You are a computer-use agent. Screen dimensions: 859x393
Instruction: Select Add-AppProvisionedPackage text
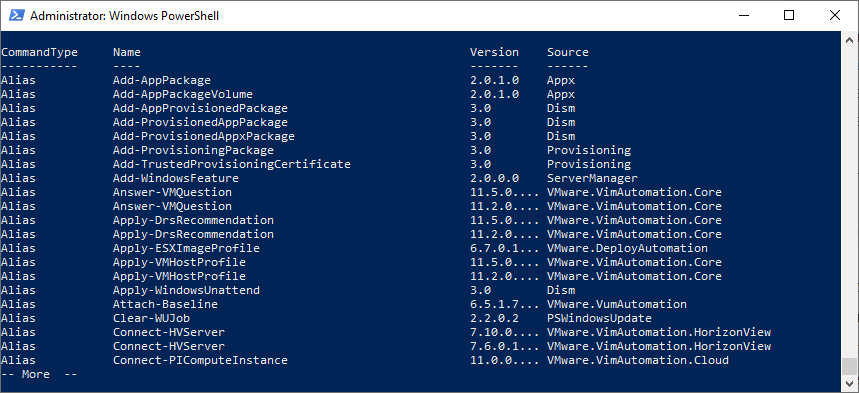pos(200,108)
